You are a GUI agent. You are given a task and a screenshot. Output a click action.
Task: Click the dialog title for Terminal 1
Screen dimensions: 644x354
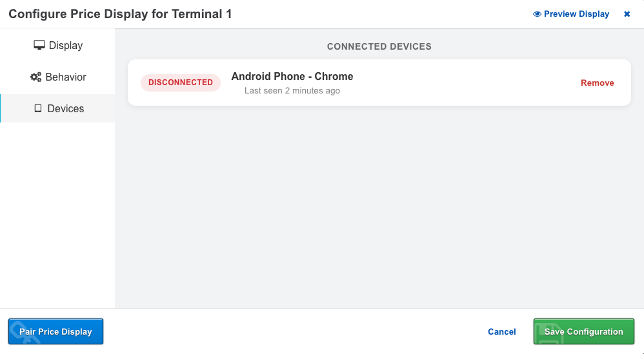120,14
